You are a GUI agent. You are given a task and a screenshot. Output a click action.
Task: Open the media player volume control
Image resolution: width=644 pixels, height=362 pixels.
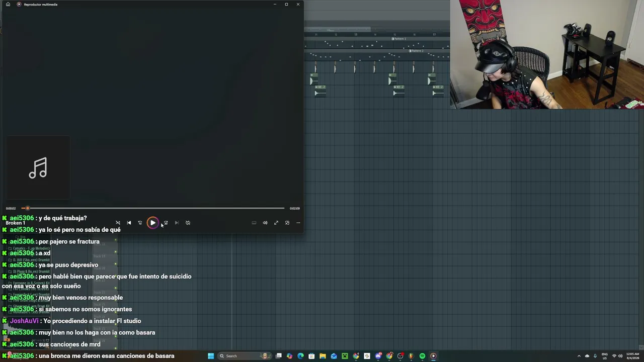tap(265, 223)
